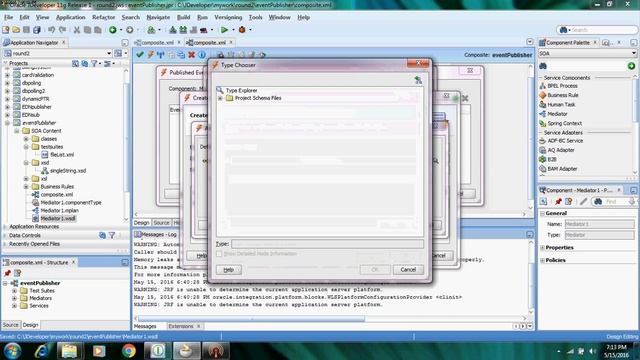
Task: Click the green add icon in Component Palette
Action: (631, 66)
